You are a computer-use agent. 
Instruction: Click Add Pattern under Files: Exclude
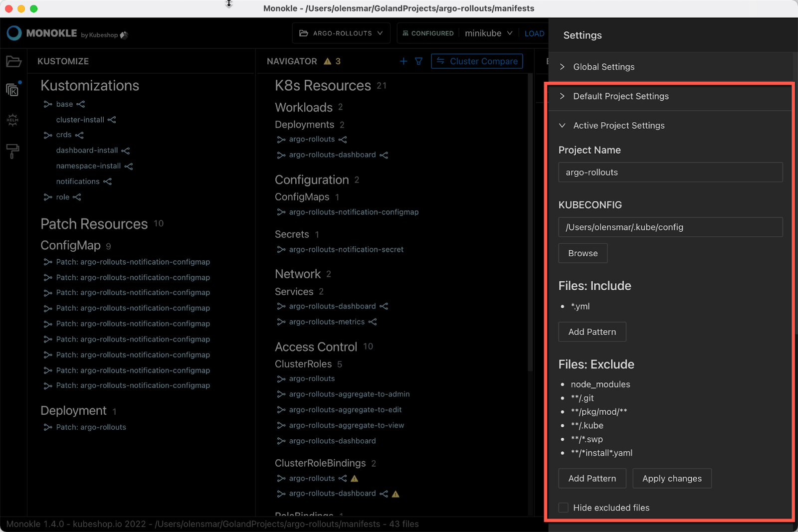[592, 479]
